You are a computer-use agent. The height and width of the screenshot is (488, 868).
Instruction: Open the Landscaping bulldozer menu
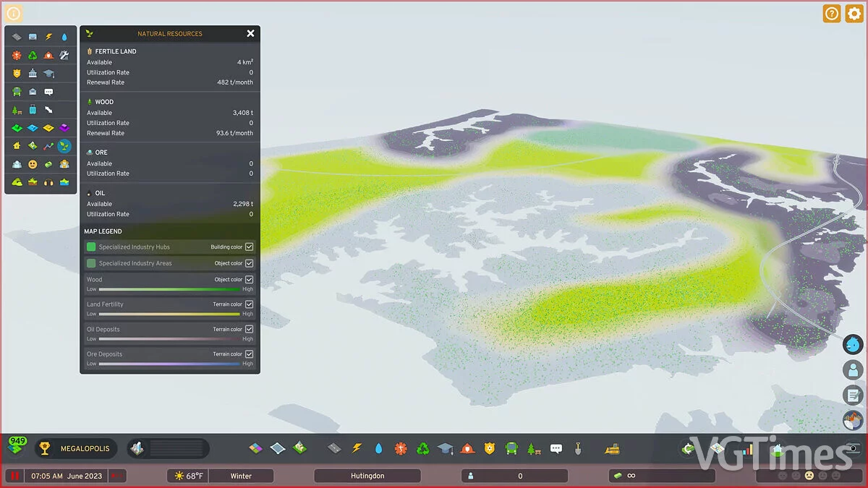(610, 448)
